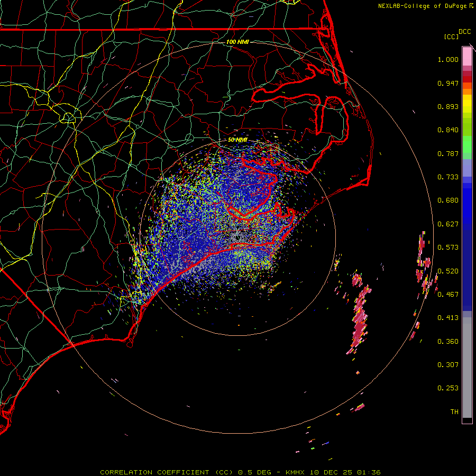Select the 0.573 legend value
The width and height of the screenshot is (476, 476).
click(448, 248)
